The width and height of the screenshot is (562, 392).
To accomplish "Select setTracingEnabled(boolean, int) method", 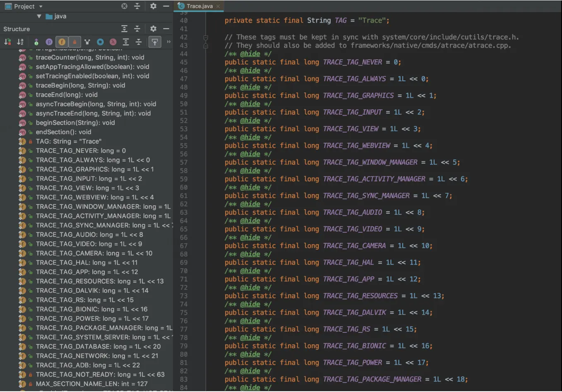I will click(92, 76).
